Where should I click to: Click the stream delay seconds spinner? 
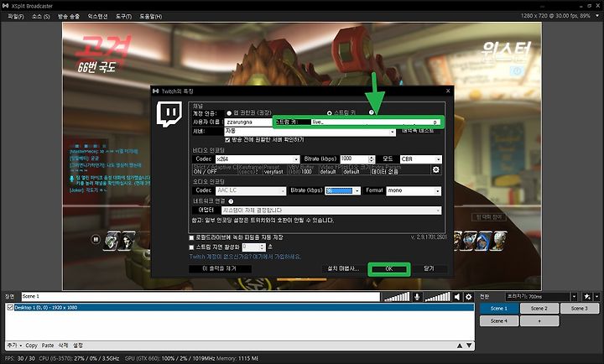tap(253, 247)
